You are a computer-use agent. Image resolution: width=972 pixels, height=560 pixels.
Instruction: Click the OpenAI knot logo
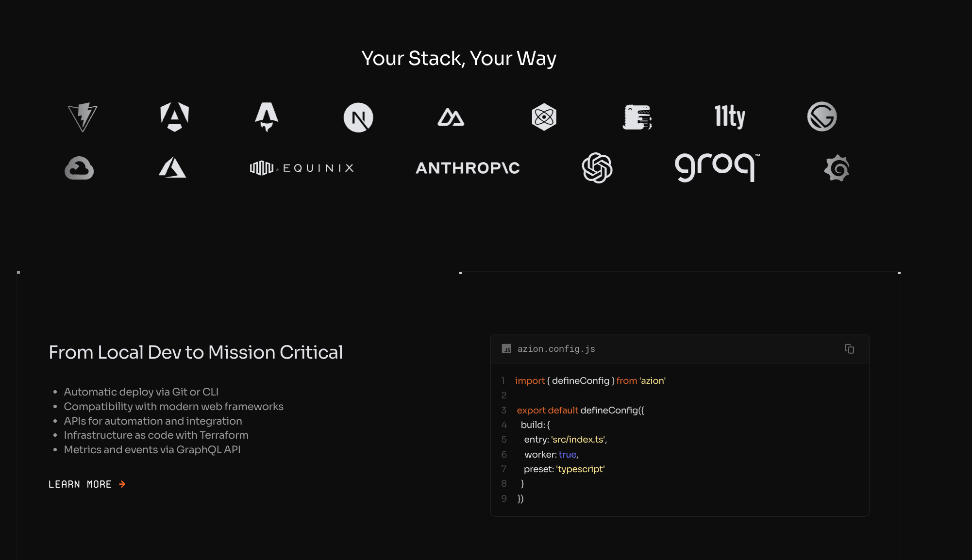[597, 168]
